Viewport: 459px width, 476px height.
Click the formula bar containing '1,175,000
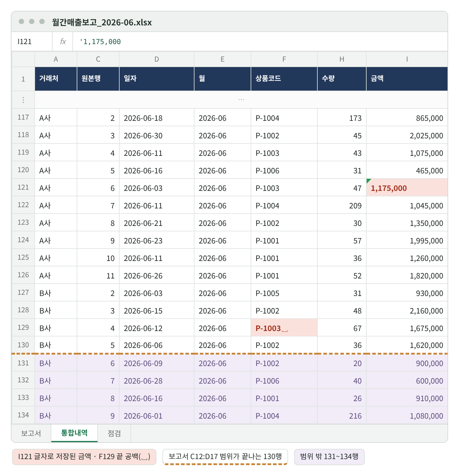pyautogui.click(x=260, y=42)
